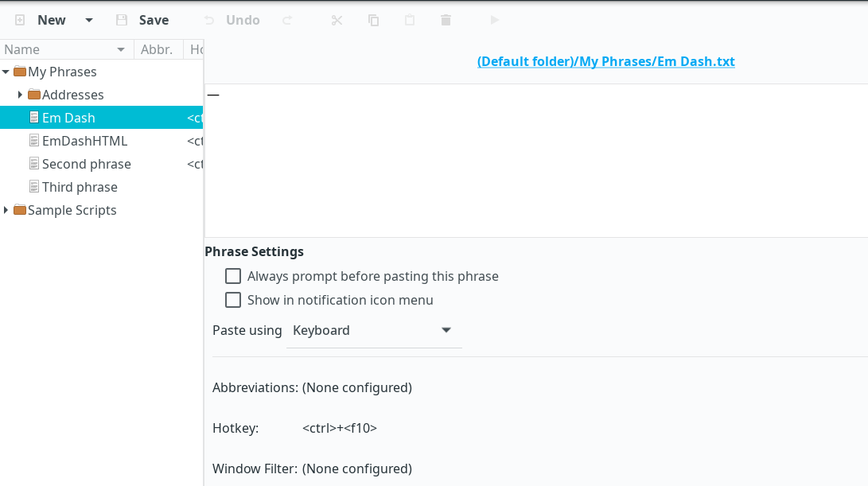Click the Delete trash icon
The image size is (868, 486).
click(x=445, y=20)
